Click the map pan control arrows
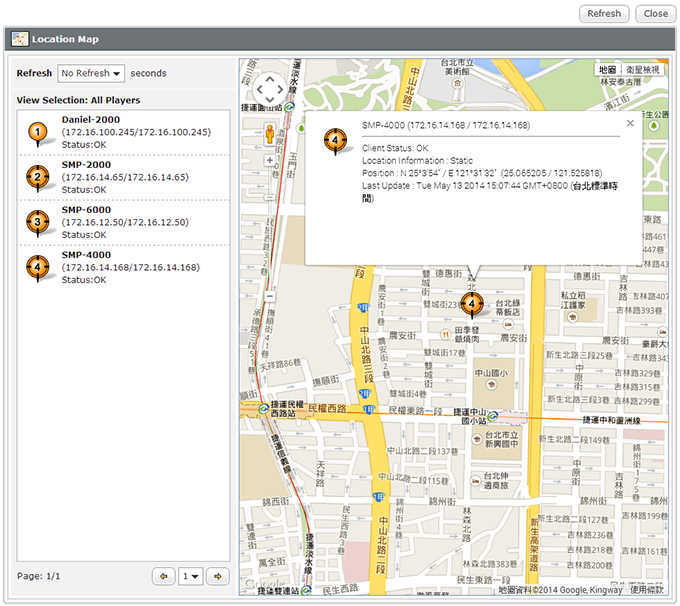Screen dimensions: 680x606 pyautogui.click(x=270, y=90)
